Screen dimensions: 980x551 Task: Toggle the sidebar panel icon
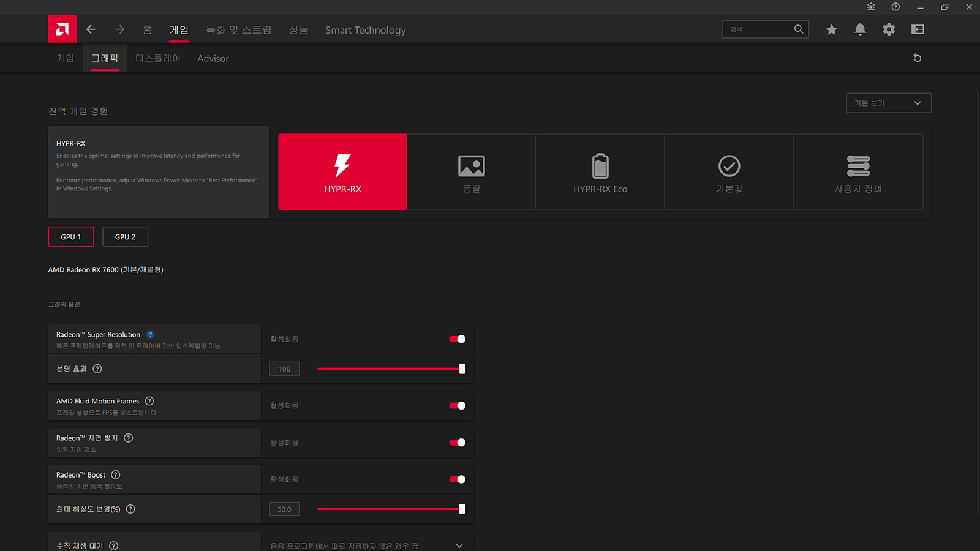tap(918, 29)
